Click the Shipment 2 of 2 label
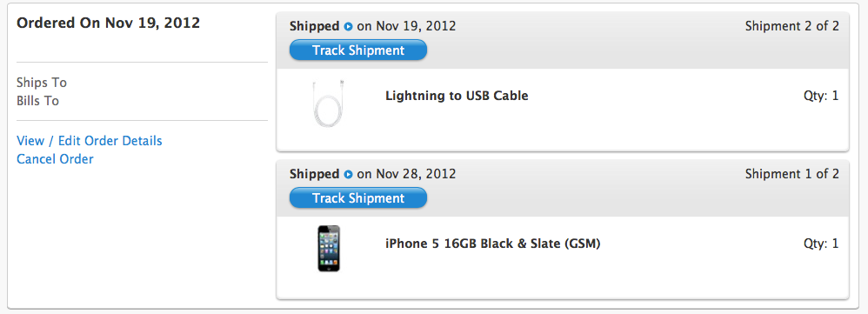 (x=791, y=26)
